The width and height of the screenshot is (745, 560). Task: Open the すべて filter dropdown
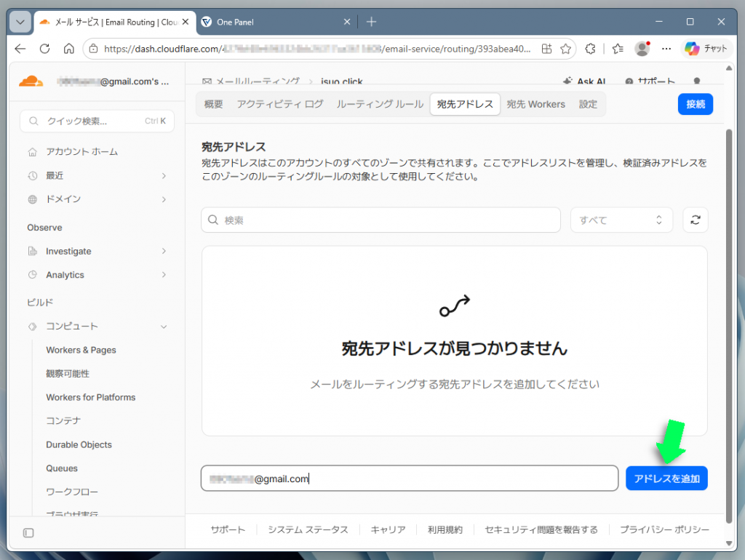point(621,220)
